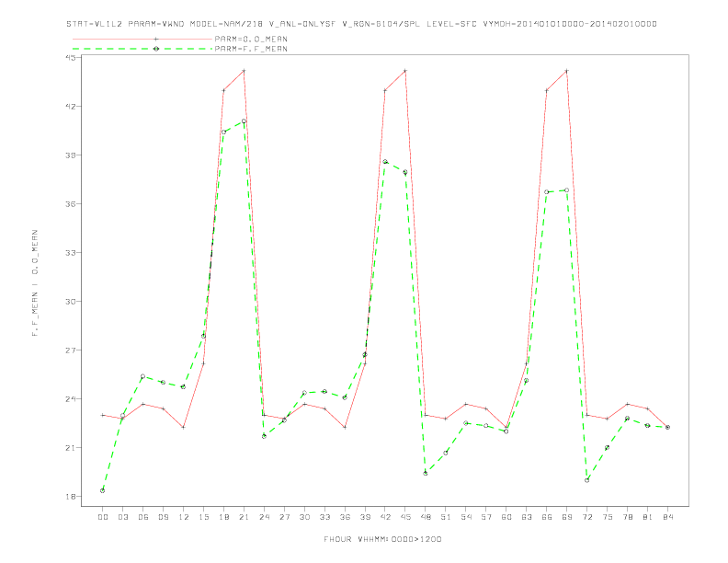Click x-axis hour label 00
The image size is (728, 563).
(103, 517)
